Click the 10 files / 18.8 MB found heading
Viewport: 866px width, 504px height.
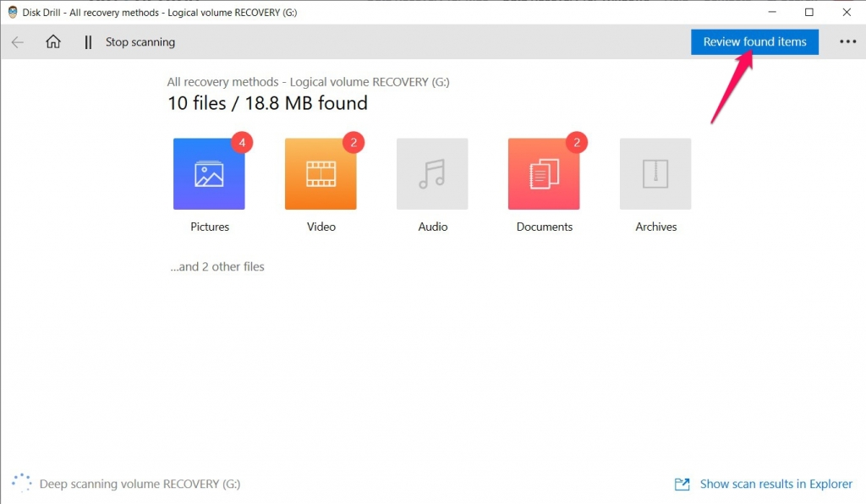coord(266,102)
